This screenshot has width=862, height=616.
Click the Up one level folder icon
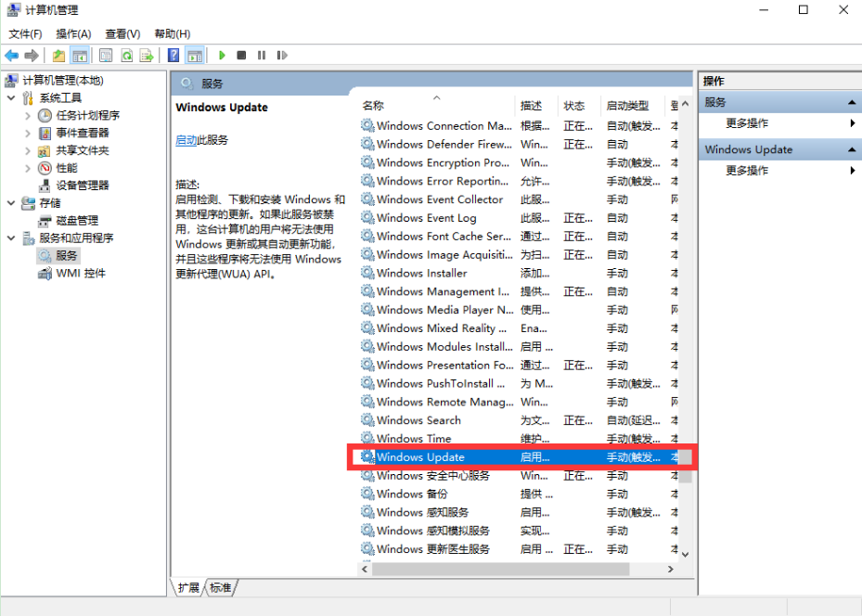(x=58, y=56)
